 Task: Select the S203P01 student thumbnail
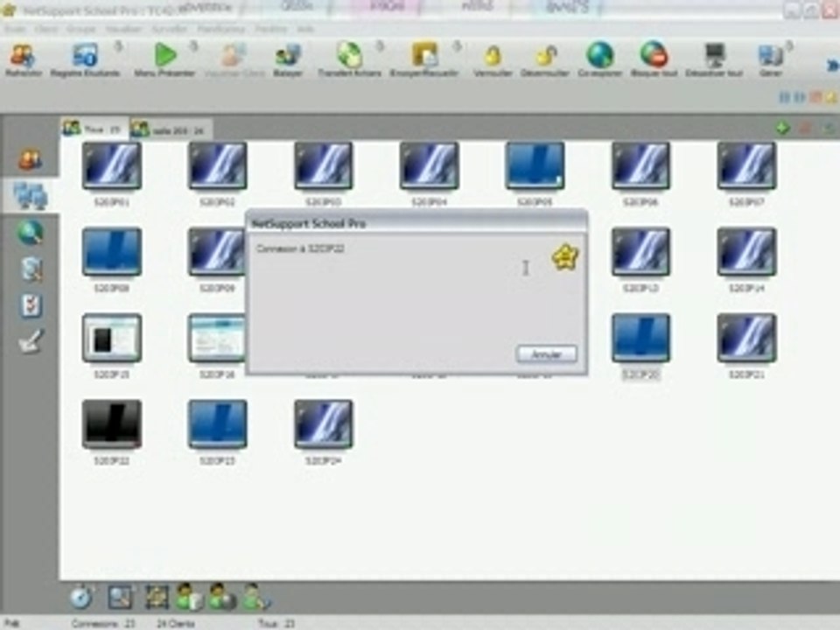click(x=112, y=166)
